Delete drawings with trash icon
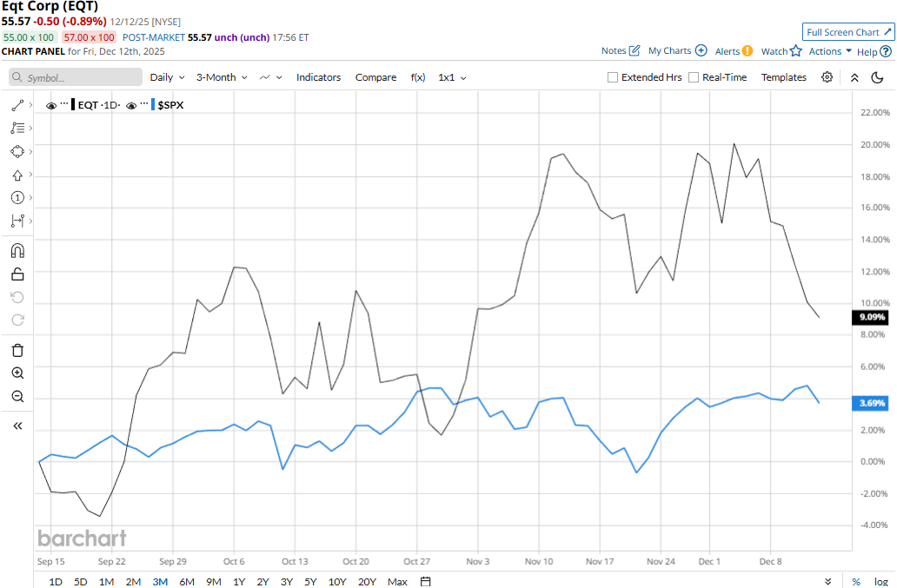The width and height of the screenshot is (897, 588). pos(17,350)
